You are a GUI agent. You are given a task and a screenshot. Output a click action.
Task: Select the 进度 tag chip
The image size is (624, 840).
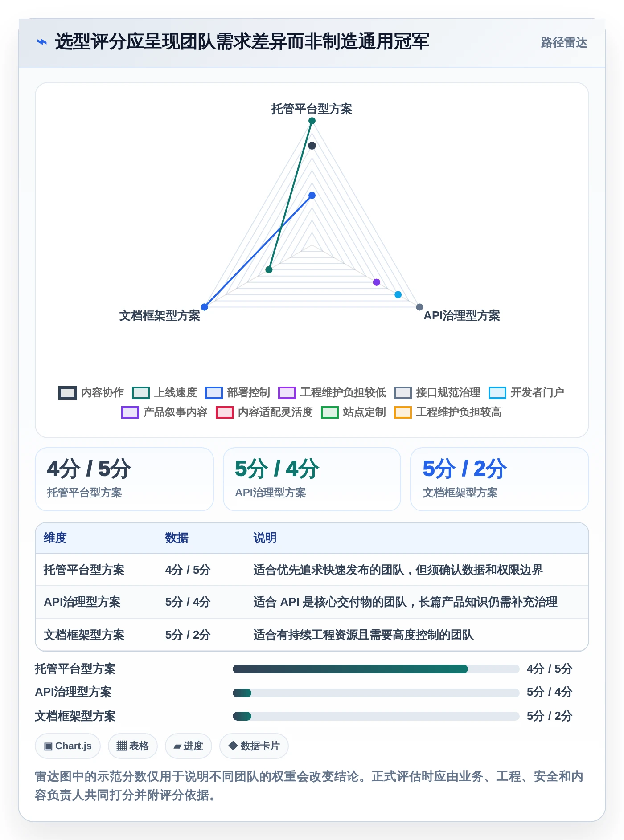pos(188,746)
